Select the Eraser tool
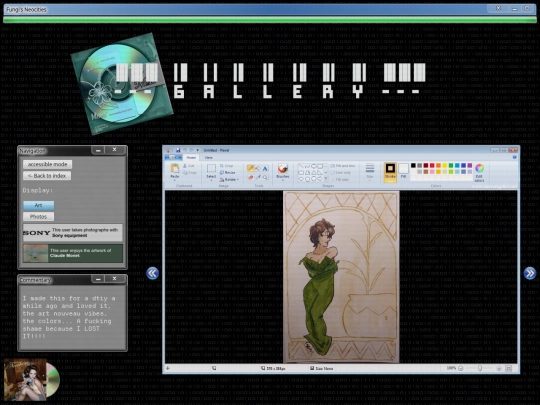 (x=250, y=177)
